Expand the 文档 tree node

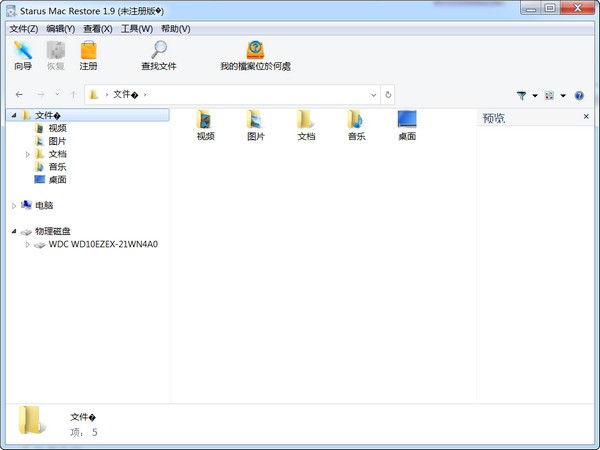tap(28, 154)
